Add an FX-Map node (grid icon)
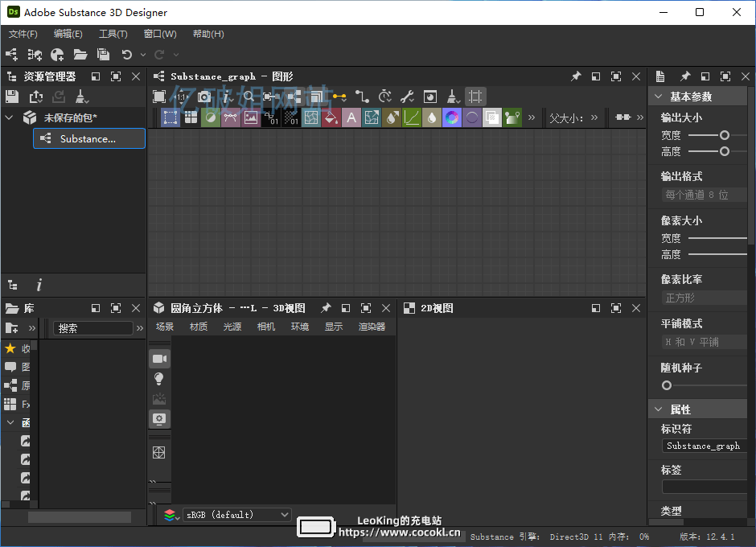This screenshot has height=547, width=756. pyautogui.click(x=191, y=117)
